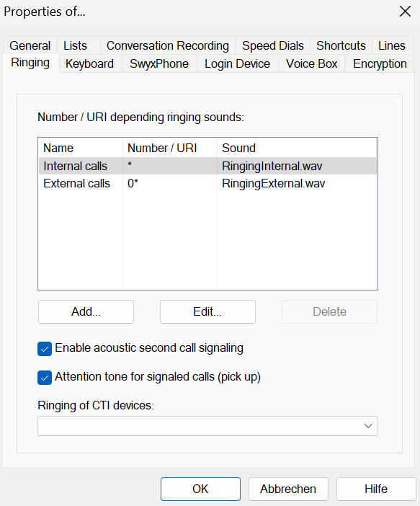Select the External calls row
The image size is (420, 506).
207,183
